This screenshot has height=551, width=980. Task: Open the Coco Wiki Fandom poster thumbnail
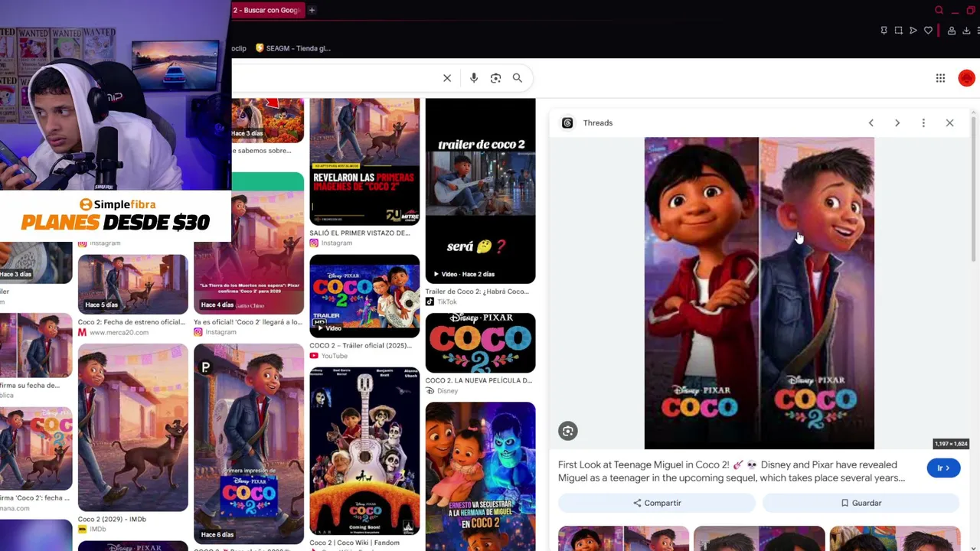point(364,452)
